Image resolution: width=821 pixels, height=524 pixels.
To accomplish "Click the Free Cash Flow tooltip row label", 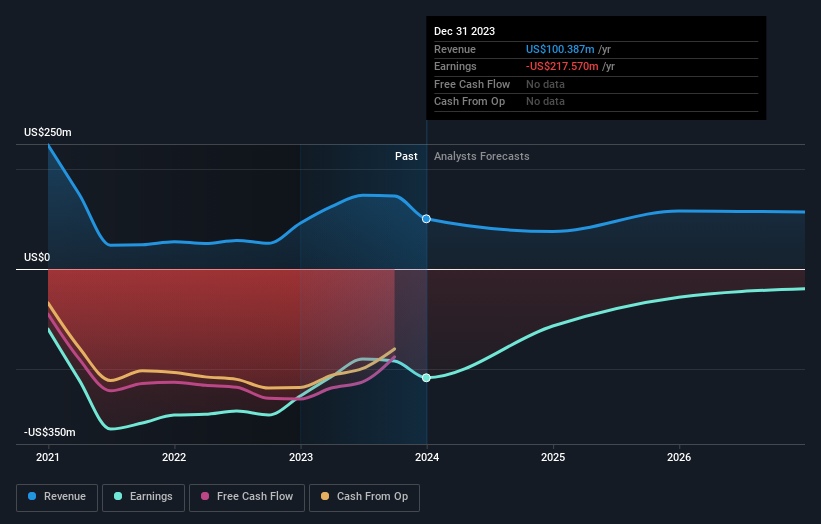I will pos(472,84).
